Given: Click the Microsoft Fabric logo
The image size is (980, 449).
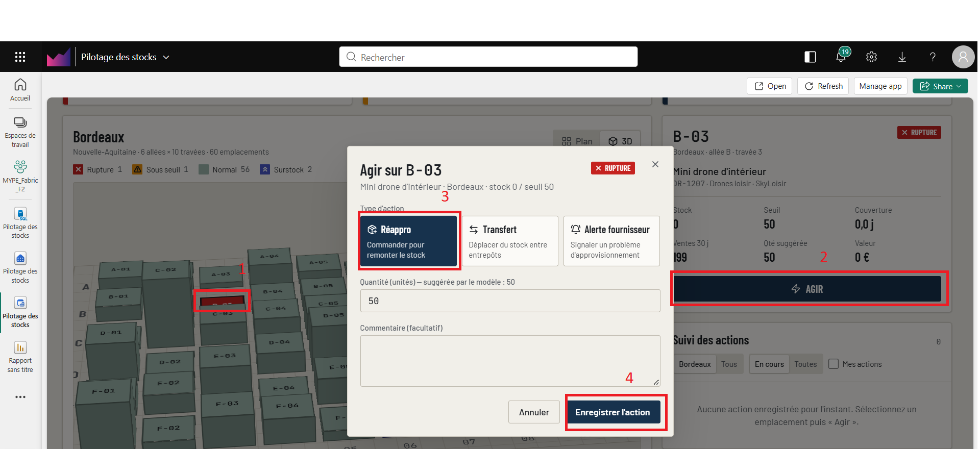Looking at the screenshot, I should 58,57.
